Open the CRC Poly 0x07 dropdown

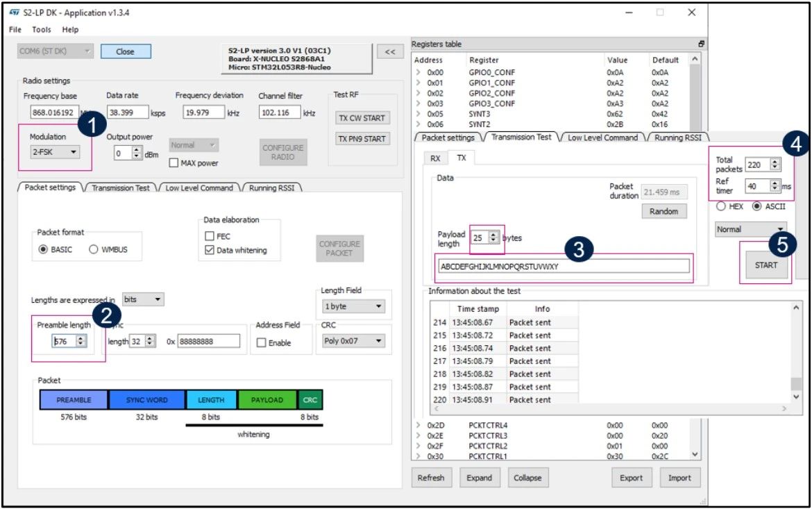(x=353, y=341)
